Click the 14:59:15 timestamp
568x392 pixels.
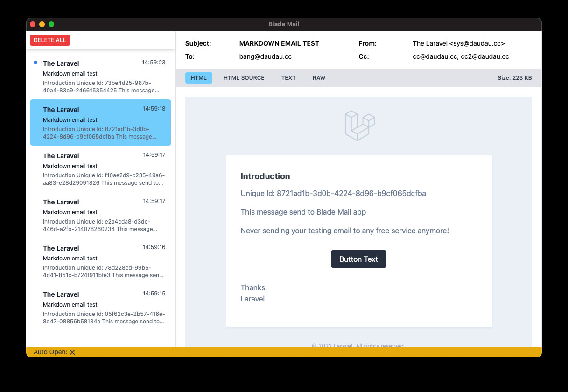tap(154, 294)
